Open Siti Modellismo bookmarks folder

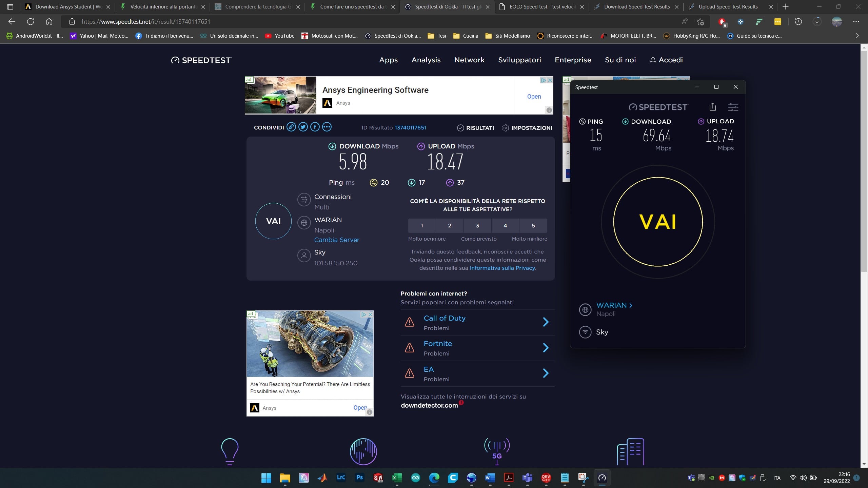[508, 36]
